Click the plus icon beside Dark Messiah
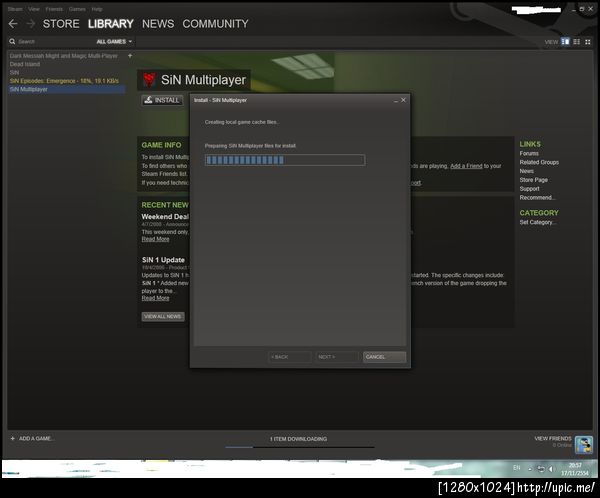This screenshot has height=498, width=600. [130, 56]
